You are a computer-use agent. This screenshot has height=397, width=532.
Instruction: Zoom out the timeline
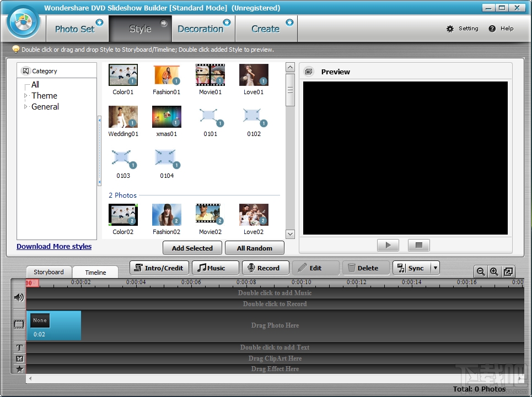click(x=480, y=271)
